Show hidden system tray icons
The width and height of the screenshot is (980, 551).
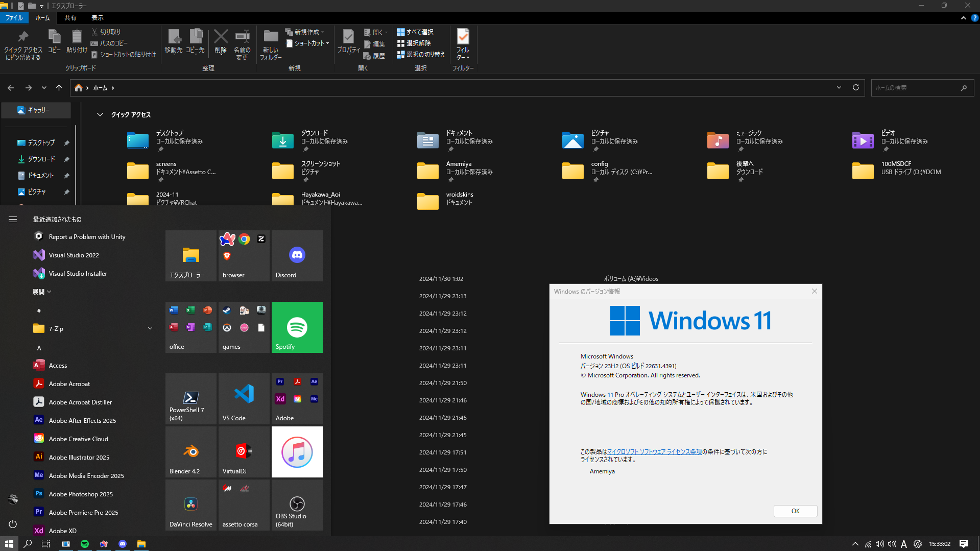point(855,544)
